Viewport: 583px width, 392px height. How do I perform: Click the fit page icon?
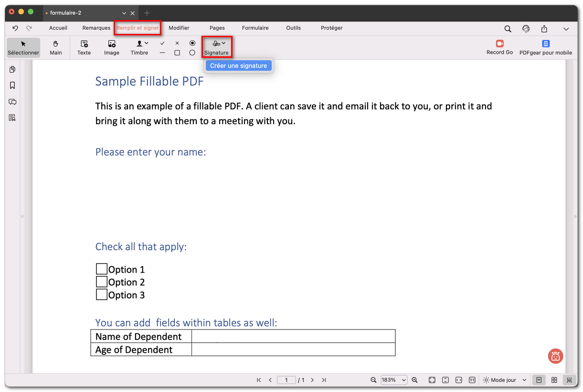pos(432,380)
